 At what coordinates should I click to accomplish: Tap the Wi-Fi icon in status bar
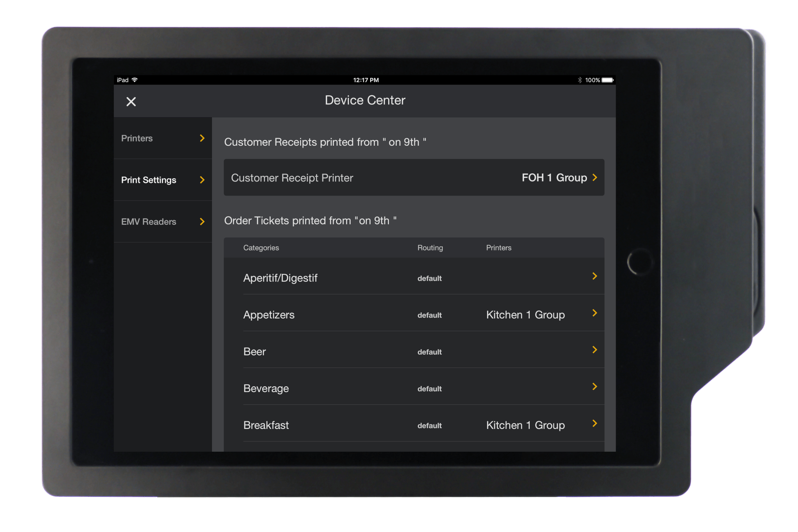pos(135,80)
